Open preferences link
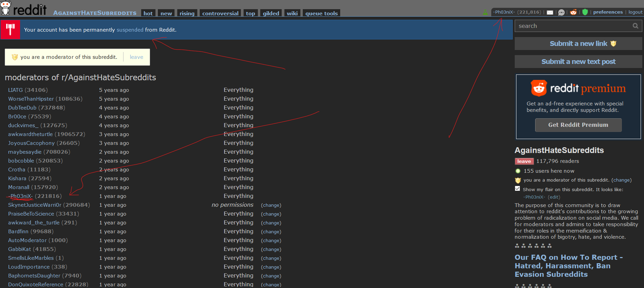The height and width of the screenshot is (288, 644). (x=608, y=12)
